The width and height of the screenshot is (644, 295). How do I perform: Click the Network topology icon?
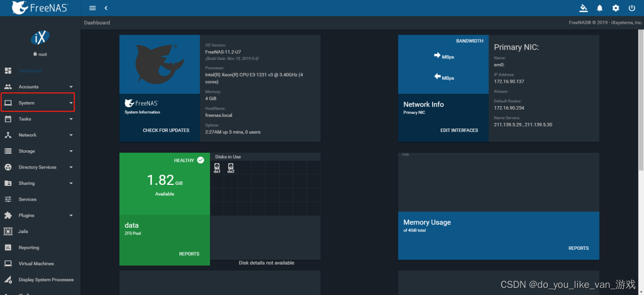(8, 135)
